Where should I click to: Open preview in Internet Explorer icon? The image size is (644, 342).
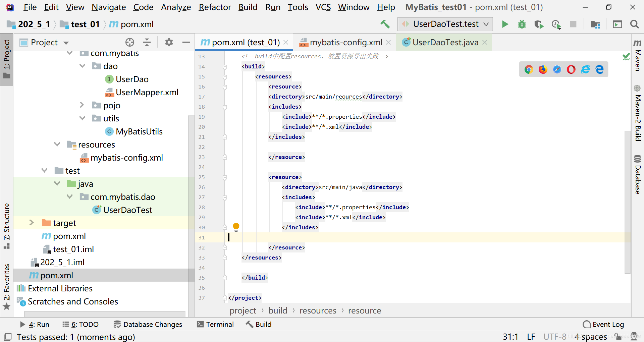point(585,69)
